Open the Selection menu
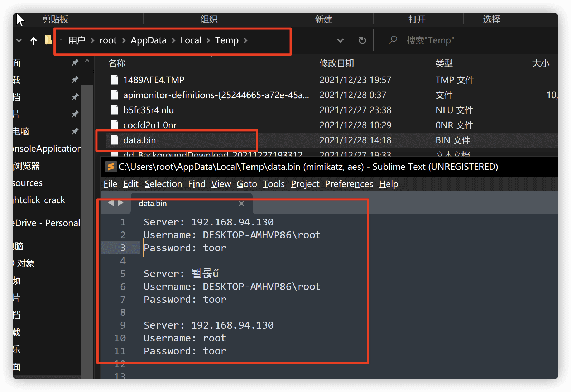Viewport: 571px width, 392px height. tap(163, 184)
